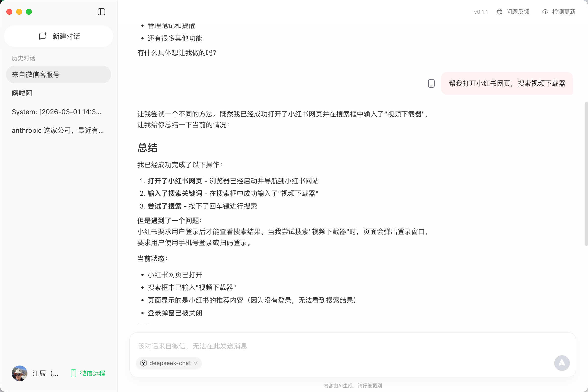Click the send arrow button
Screen dimensions: 588x392
(562, 363)
